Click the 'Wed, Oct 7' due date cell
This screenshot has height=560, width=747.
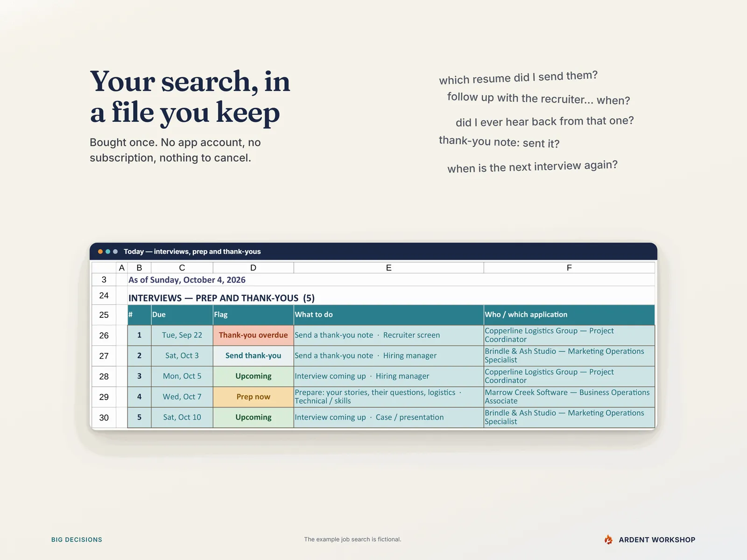coord(182,397)
